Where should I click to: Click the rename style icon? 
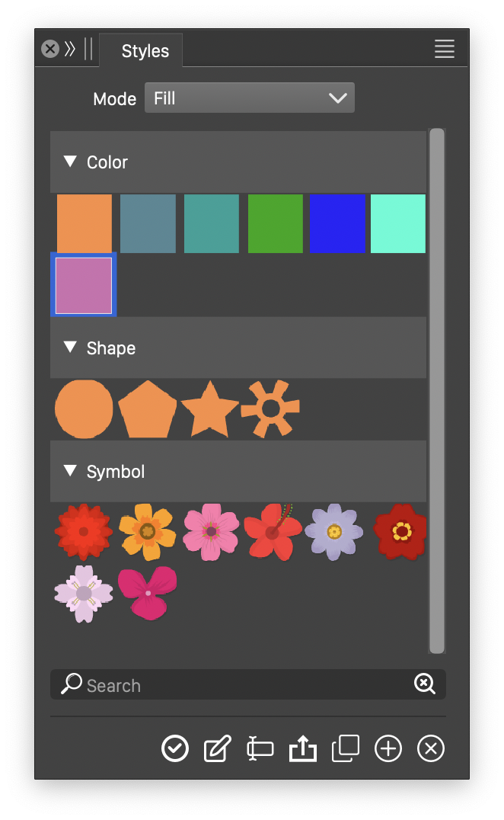tap(260, 749)
